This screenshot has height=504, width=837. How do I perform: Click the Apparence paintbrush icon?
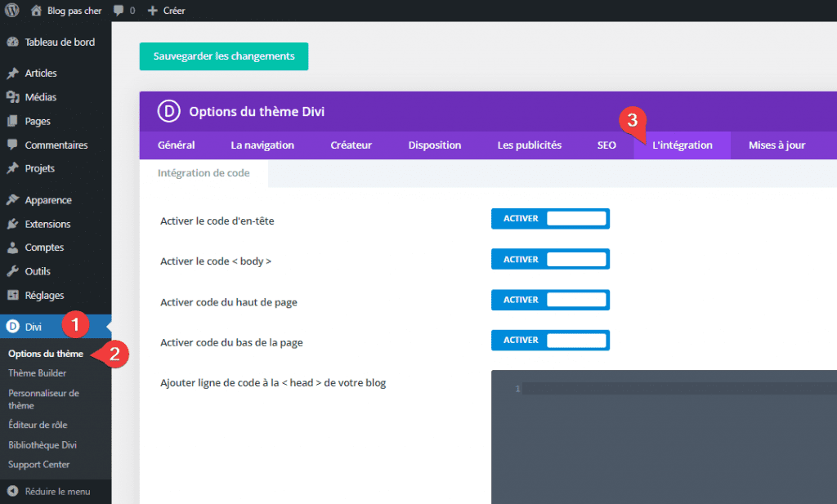tap(13, 200)
